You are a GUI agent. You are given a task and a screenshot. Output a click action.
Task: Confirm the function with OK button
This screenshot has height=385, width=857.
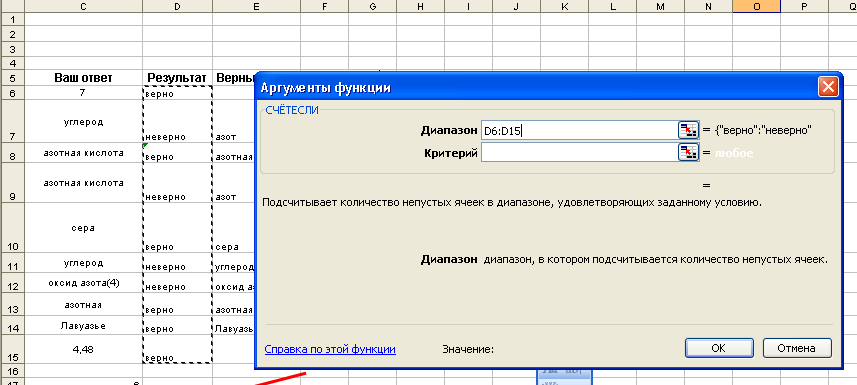[719, 348]
